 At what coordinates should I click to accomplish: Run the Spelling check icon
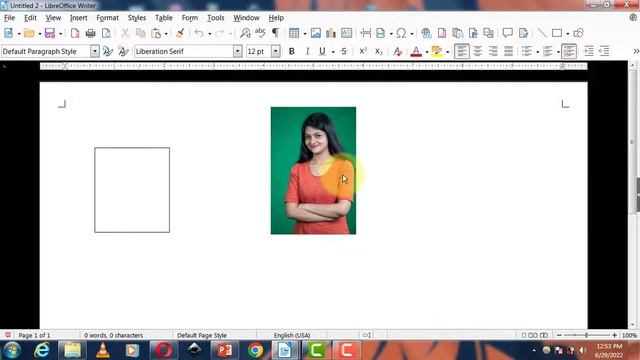coord(260,33)
